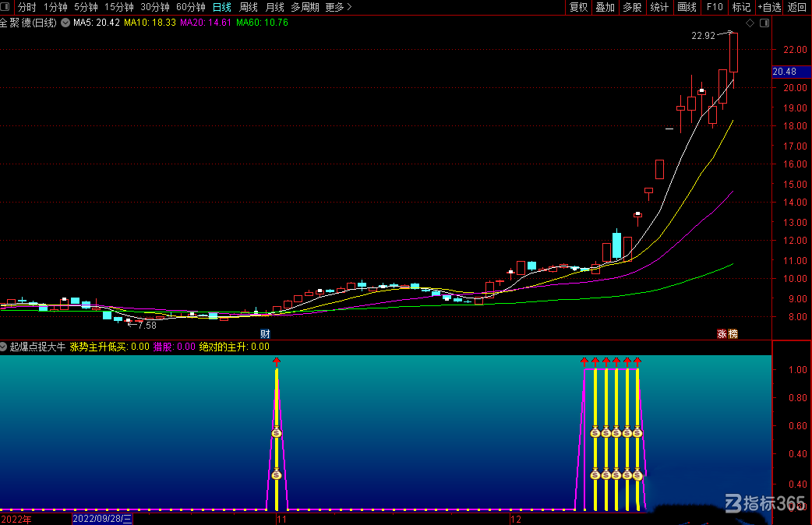Add stock to watchlist with +自选
Viewport: 812px width, 525px height.
[769, 7]
